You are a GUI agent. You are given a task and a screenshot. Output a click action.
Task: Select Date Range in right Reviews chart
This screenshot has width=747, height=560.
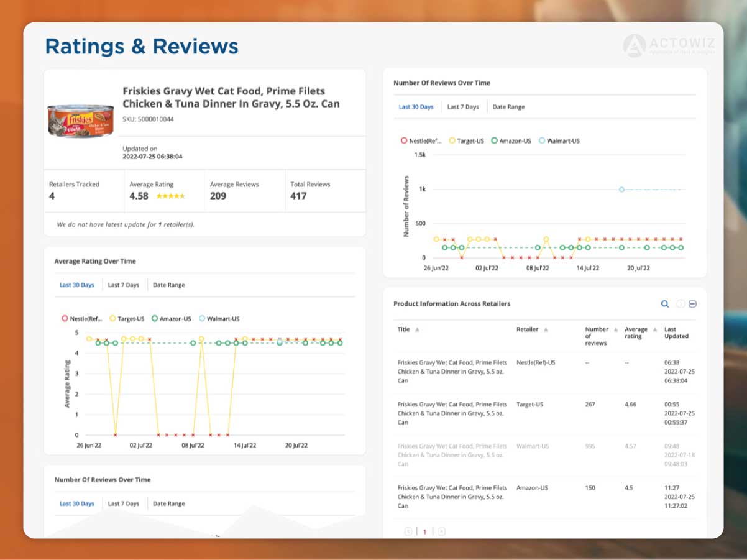tap(508, 107)
